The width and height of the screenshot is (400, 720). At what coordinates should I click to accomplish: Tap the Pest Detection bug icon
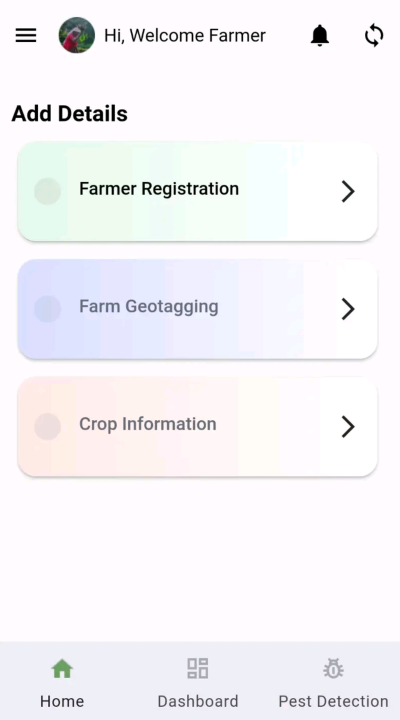333,669
